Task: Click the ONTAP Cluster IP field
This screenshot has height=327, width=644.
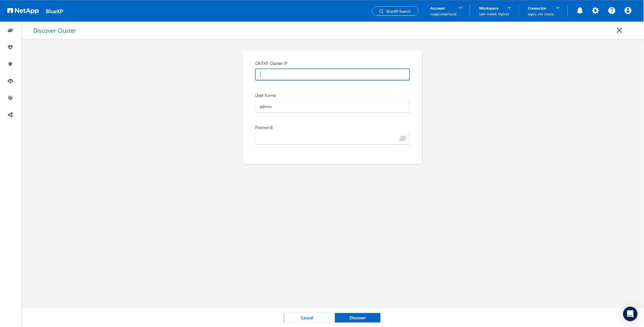Action: pyautogui.click(x=332, y=74)
